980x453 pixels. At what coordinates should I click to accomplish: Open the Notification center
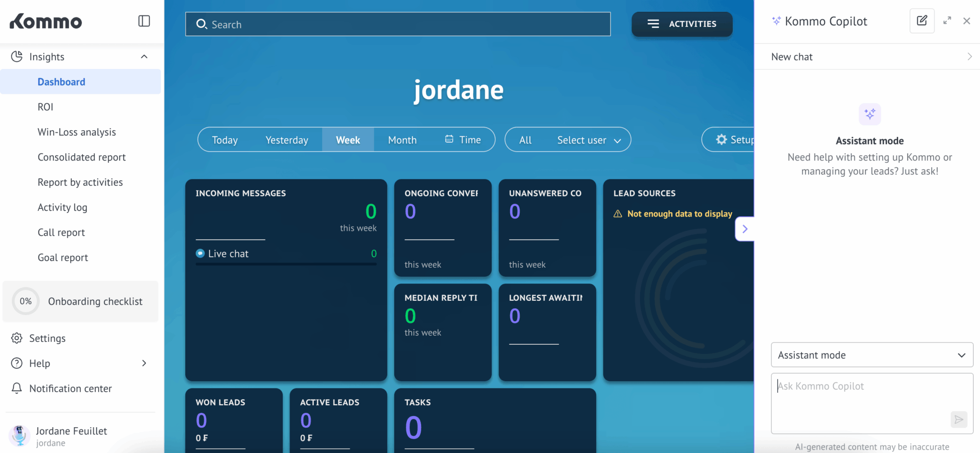point(70,388)
